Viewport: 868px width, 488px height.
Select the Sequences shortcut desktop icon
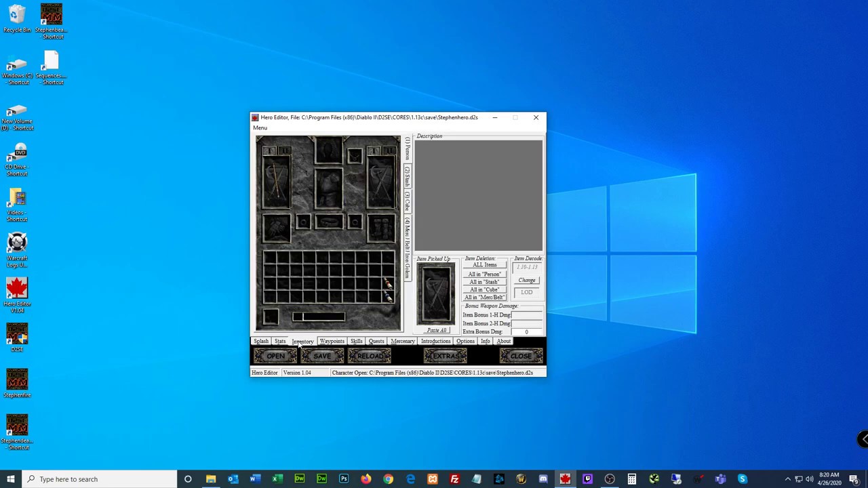click(x=52, y=68)
